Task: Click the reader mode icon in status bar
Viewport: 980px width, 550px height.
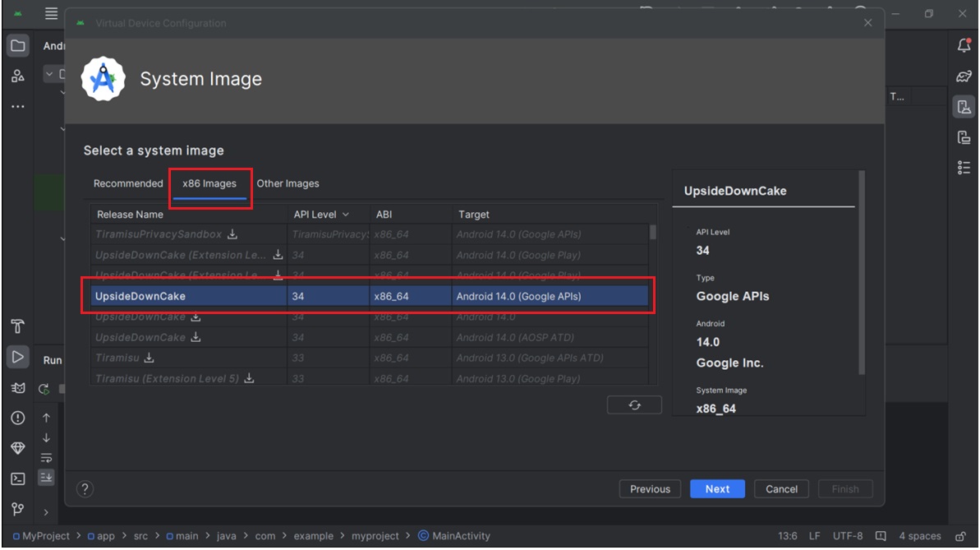Action: coord(881,536)
